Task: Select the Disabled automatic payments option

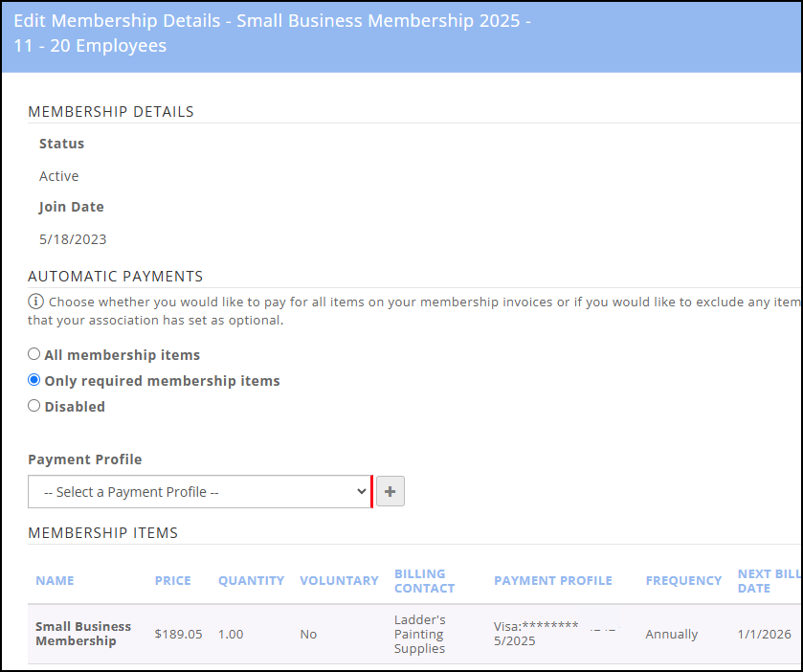Action: [34, 406]
